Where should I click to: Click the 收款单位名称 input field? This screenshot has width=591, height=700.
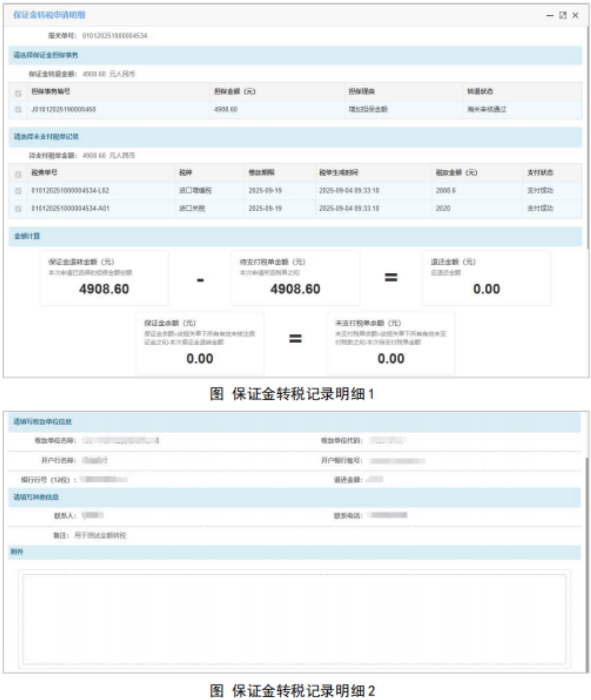[121, 440]
